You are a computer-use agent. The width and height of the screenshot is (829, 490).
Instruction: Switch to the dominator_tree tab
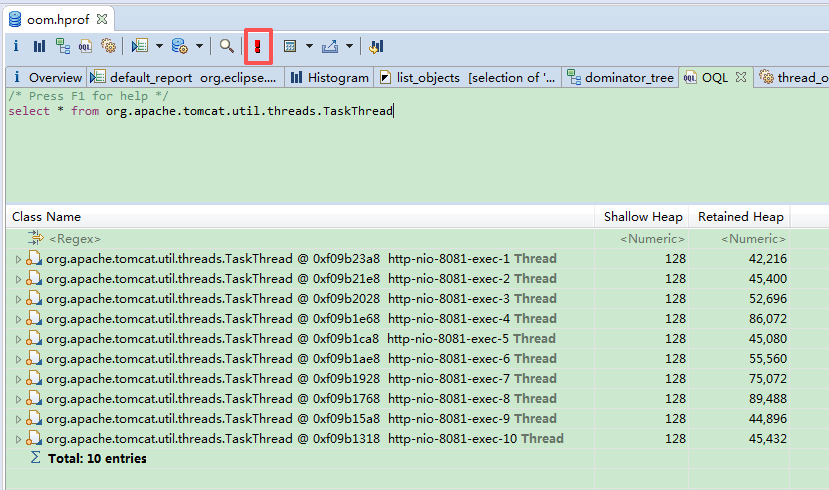coord(621,78)
